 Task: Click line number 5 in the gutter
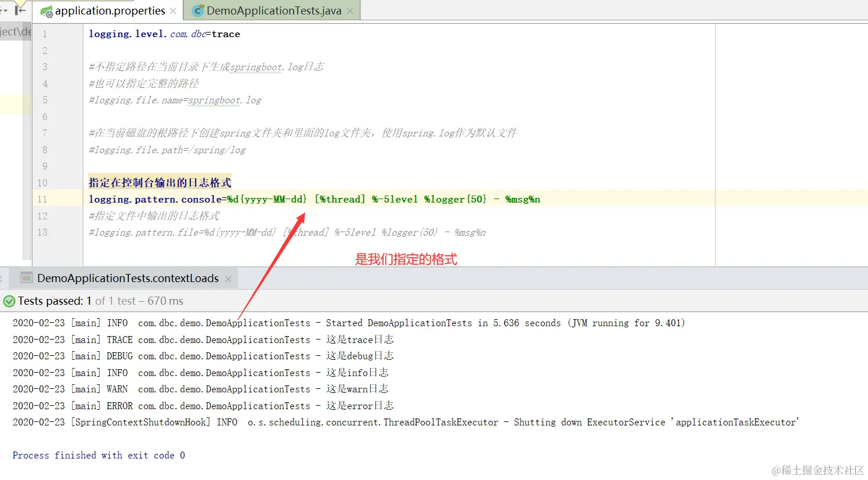45,100
